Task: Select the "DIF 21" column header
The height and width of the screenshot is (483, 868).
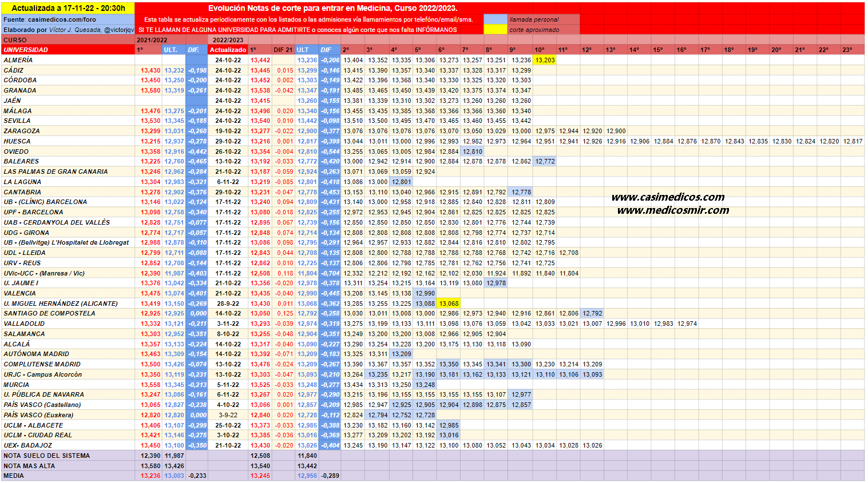Action: (283, 50)
